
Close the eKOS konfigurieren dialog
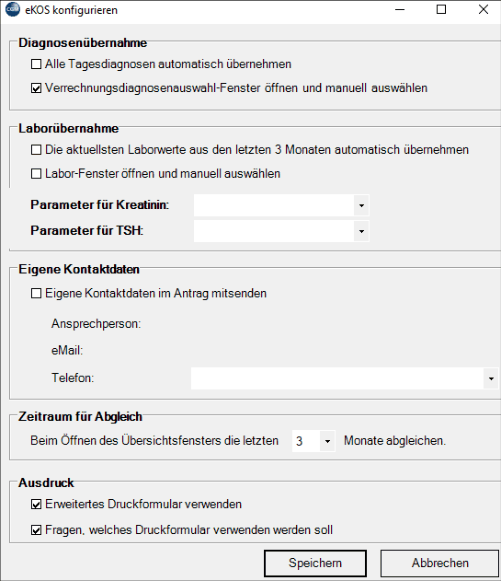(483, 10)
